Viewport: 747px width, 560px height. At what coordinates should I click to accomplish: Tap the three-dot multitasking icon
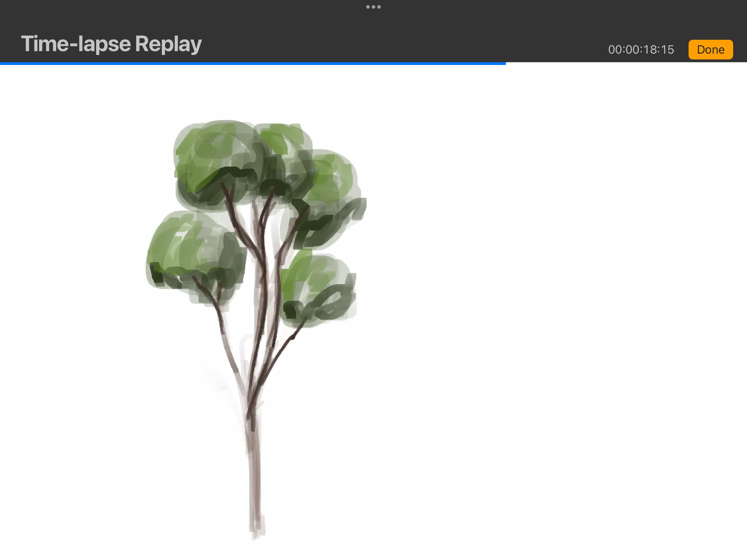(x=373, y=7)
